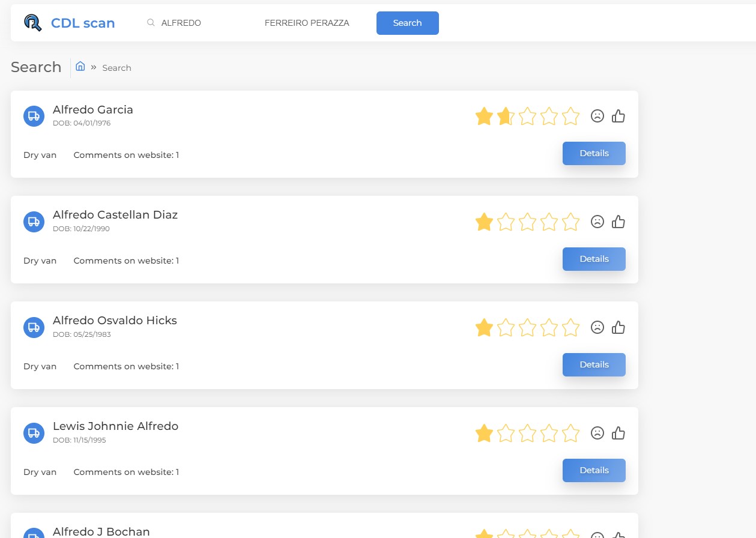Open the Alfredo Osvaldo Hicks name link
This screenshot has width=756, height=538.
click(x=115, y=321)
